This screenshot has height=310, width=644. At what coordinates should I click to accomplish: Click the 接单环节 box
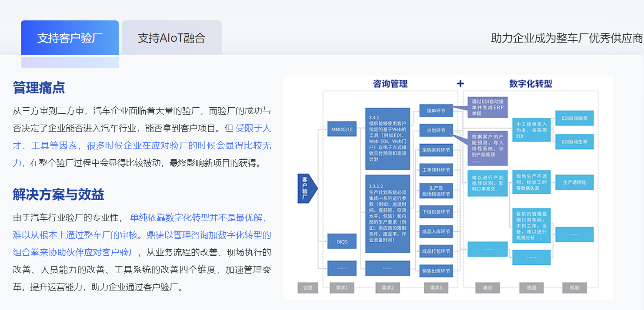click(436, 110)
